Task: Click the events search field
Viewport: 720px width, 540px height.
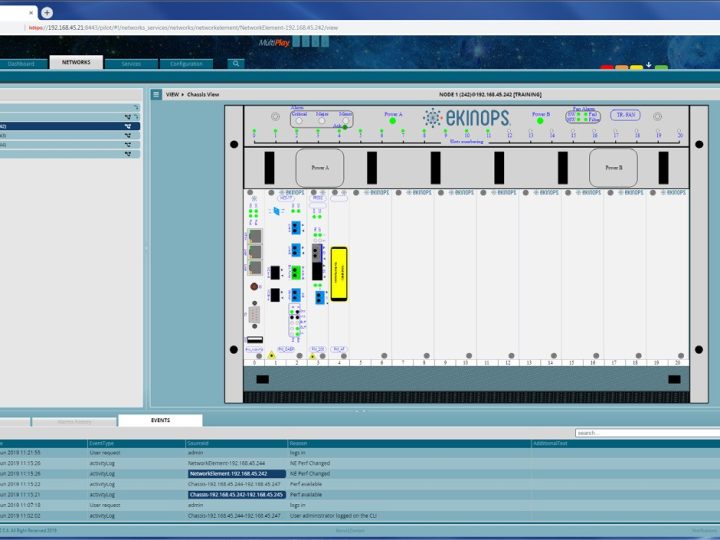Action: click(647, 433)
